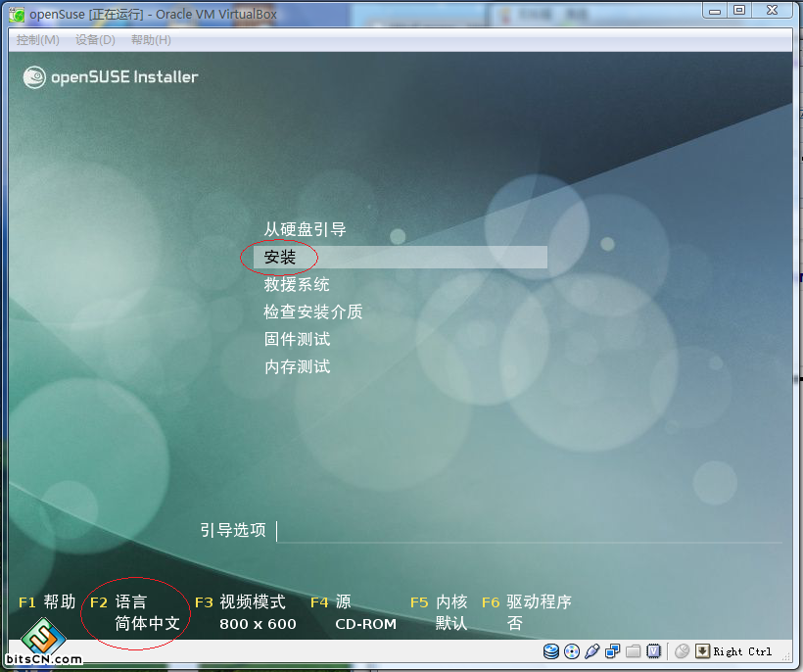Open the 设备(D) menu

(x=95, y=40)
